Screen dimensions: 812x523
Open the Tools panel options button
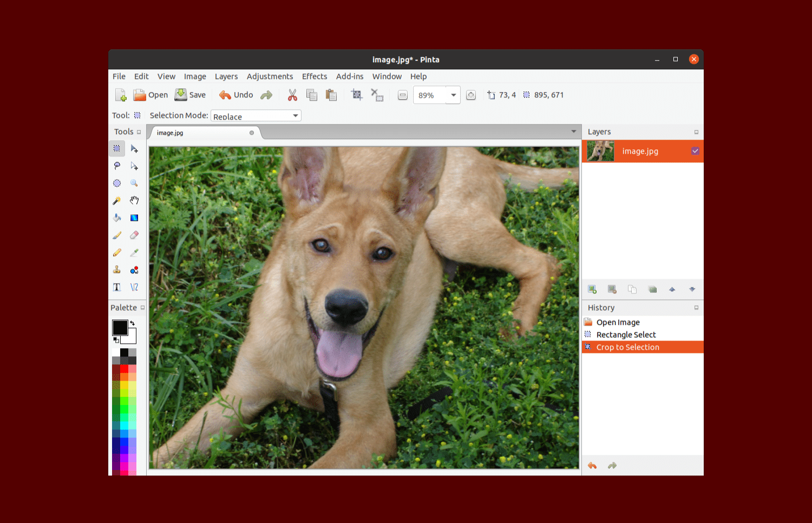click(139, 132)
